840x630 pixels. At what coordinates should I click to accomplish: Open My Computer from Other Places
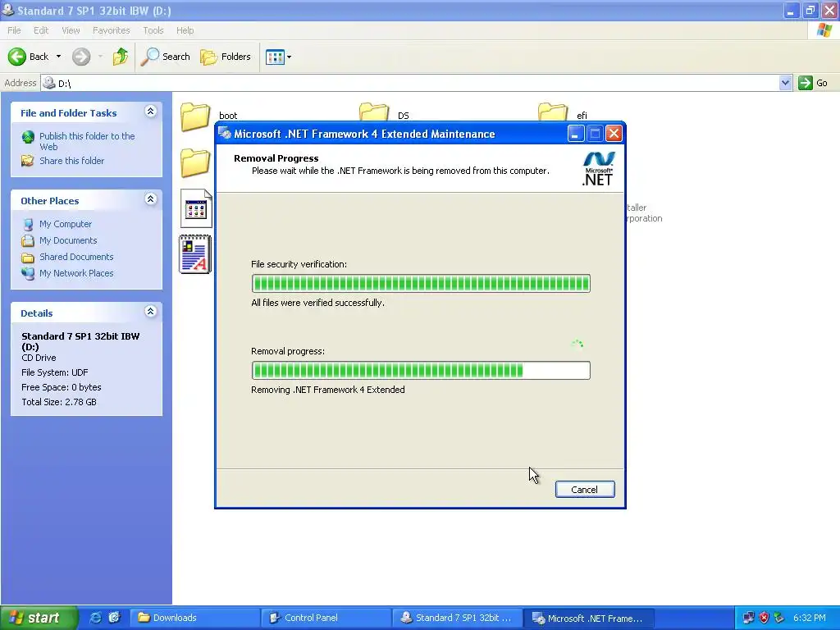click(x=66, y=224)
